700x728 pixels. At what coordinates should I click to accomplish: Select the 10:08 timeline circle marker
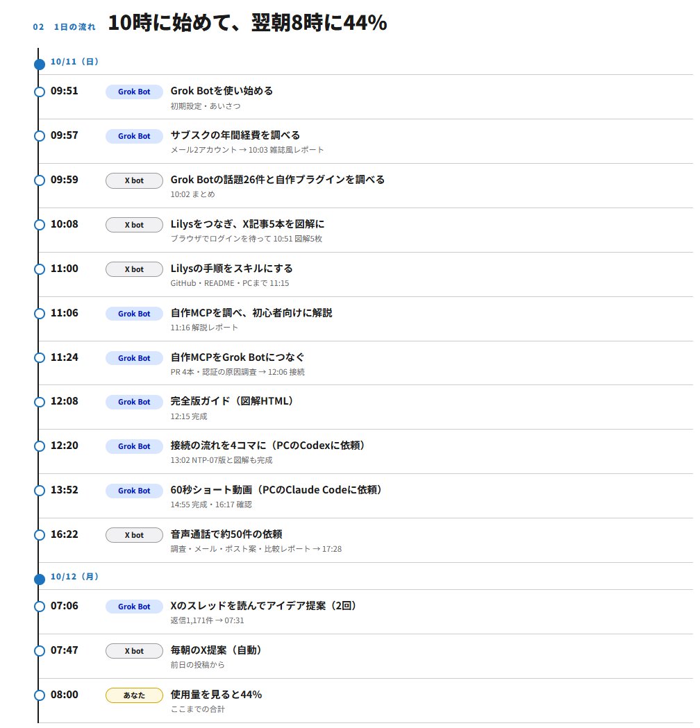point(40,225)
